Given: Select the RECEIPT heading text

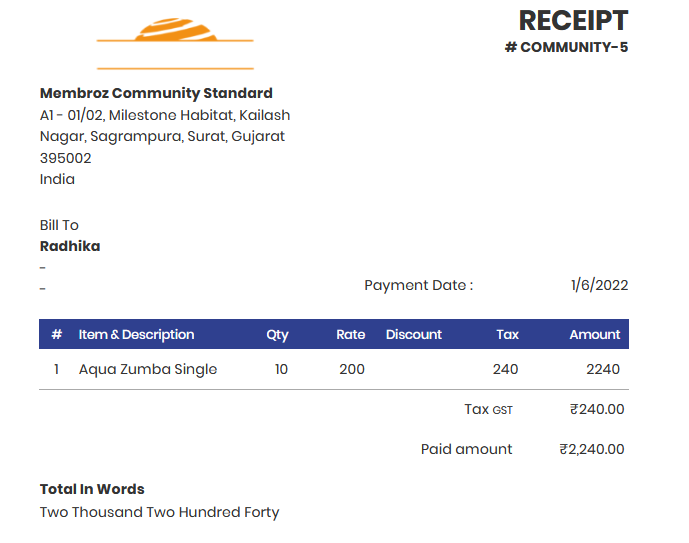Looking at the screenshot, I should [x=573, y=21].
